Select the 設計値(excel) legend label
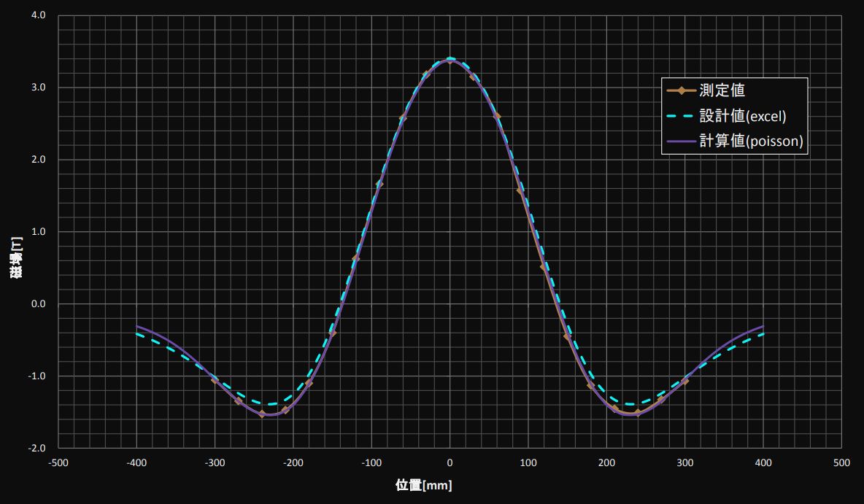Image resolution: width=864 pixels, height=504 pixels. (742, 116)
